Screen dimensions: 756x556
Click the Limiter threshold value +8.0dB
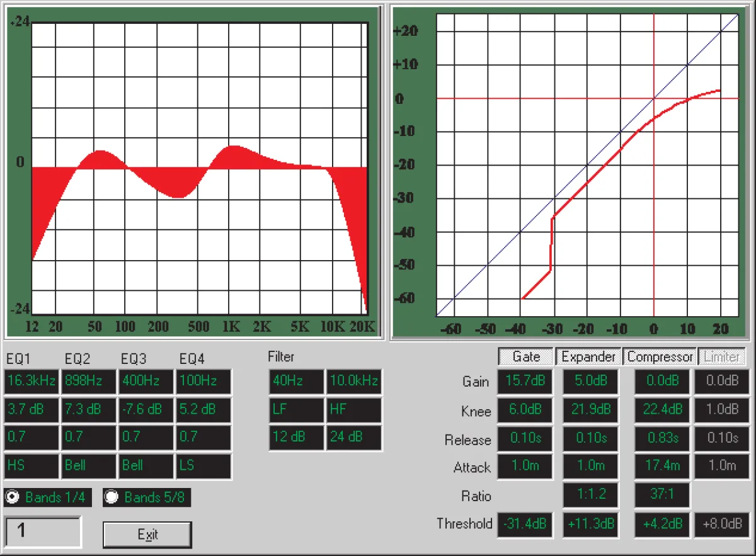click(x=722, y=525)
